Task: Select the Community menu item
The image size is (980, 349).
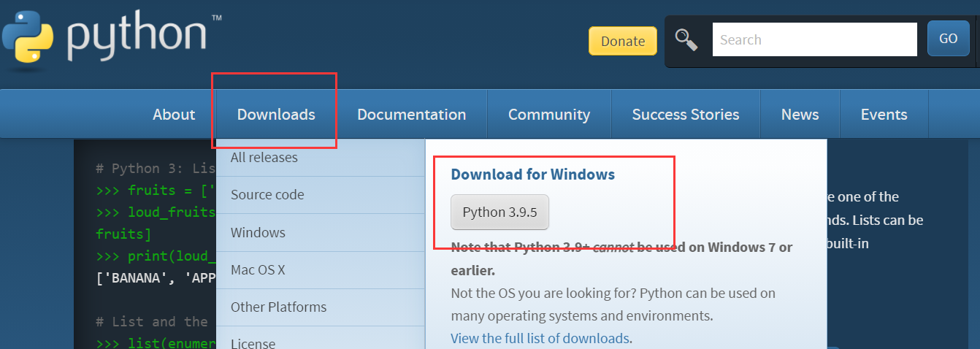Action: (549, 115)
